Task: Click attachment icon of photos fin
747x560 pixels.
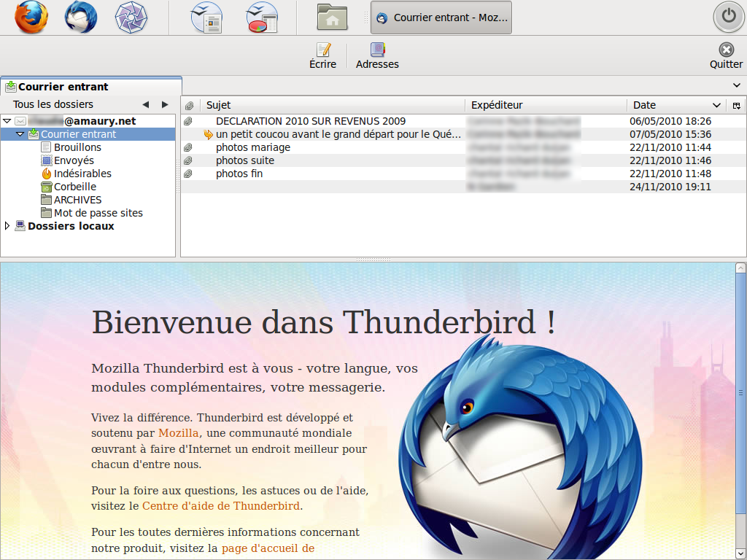Action: coord(188,174)
